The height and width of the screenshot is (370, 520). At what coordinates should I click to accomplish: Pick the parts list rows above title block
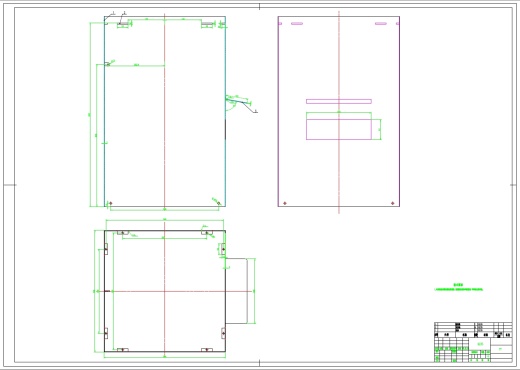473,330
